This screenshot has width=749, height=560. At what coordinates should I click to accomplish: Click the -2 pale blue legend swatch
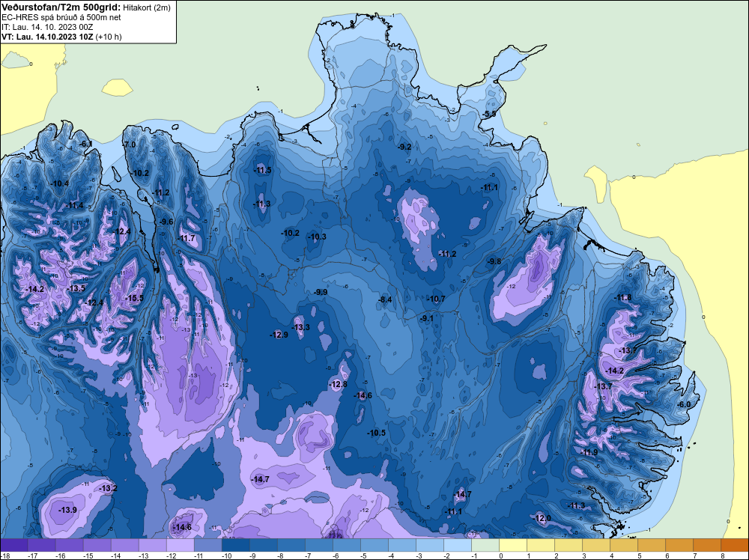tap(458, 545)
